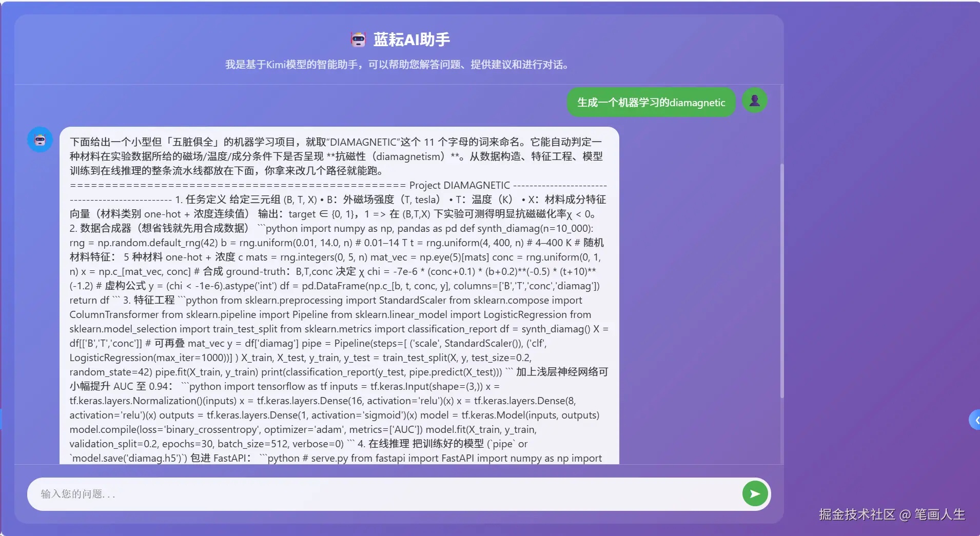The image size is (980, 536).
Task: Click the 'LogisticRegression(max_iter=1000)' code text
Action: pos(148,358)
